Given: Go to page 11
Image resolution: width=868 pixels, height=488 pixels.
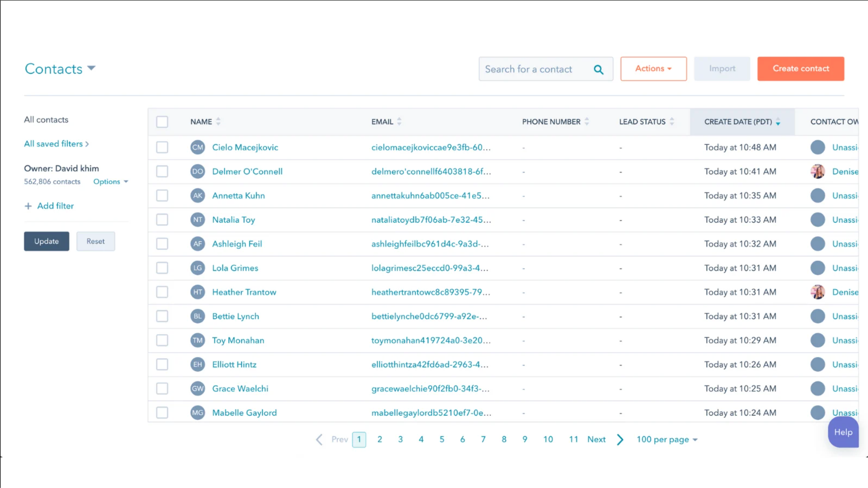Looking at the screenshot, I should click(573, 439).
